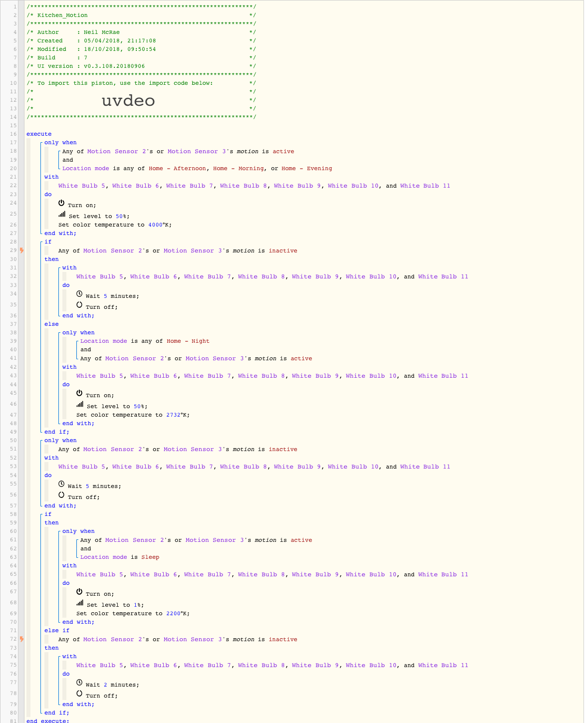Screen dimensions: 588x723
Task: Click Location mode on line 63
Action: 104,557
